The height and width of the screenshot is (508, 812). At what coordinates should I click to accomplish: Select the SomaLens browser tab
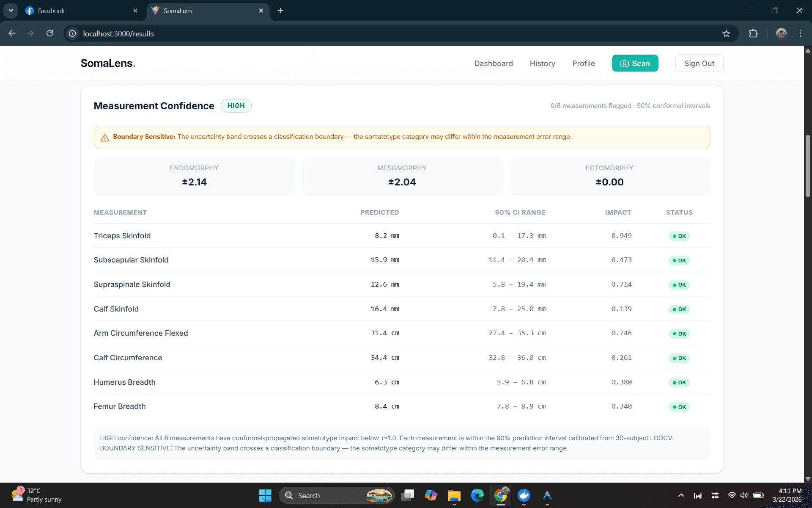tap(207, 11)
